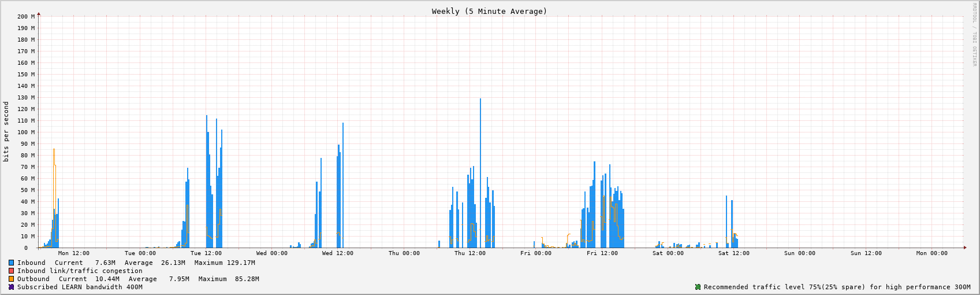Click the blue Inbound legend swatch
The width and height of the screenshot is (980, 295).
(11, 263)
